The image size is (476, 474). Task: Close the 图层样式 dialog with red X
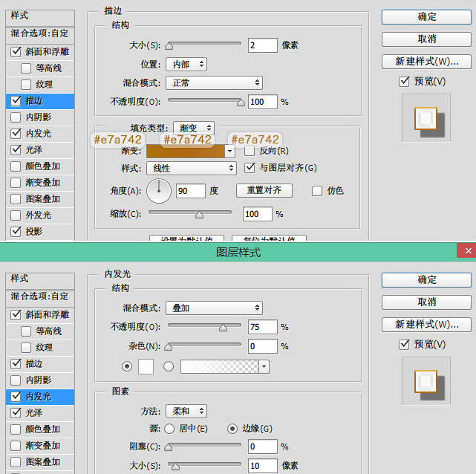(468, 251)
